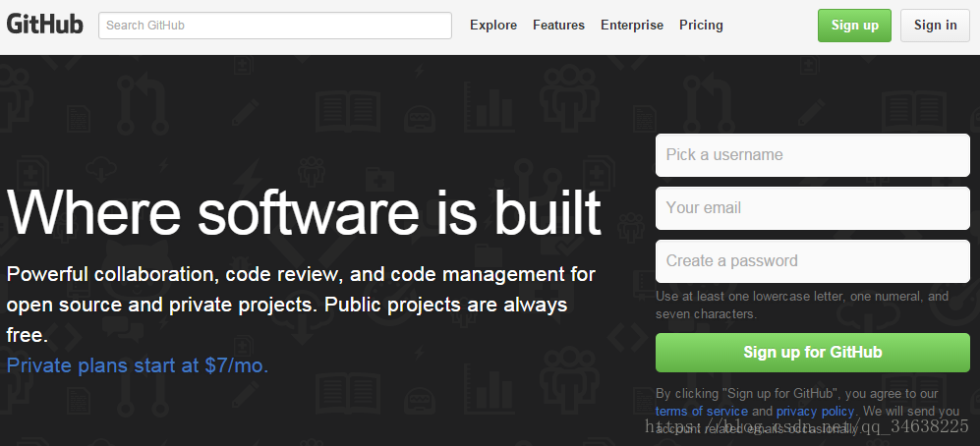
Task: Follow the Private plans start at $7/mo link
Action: coord(138,365)
